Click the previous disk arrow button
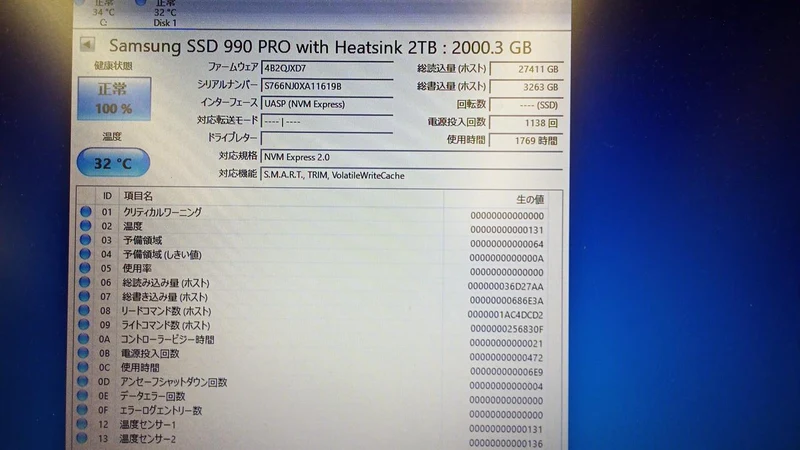 coord(87,45)
